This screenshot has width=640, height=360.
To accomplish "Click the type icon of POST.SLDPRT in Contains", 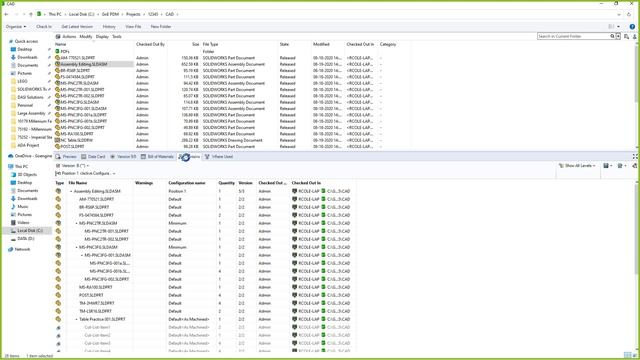I will [58, 295].
